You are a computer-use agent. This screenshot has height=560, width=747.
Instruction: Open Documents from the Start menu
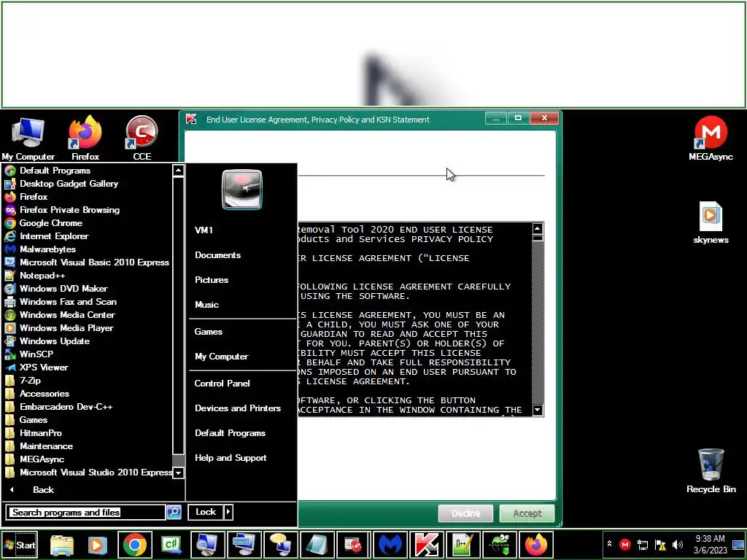click(217, 255)
